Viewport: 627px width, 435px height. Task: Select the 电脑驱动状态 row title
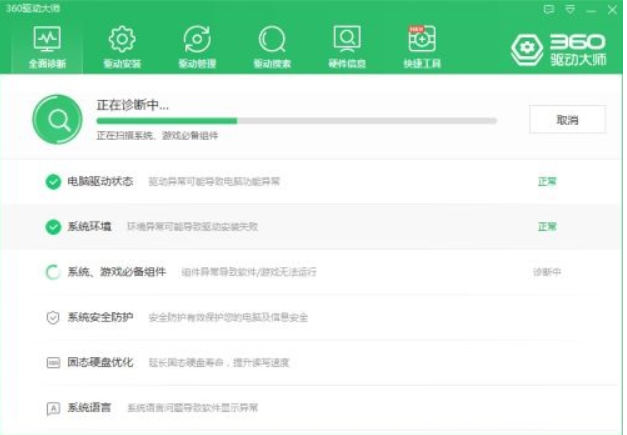tap(100, 182)
